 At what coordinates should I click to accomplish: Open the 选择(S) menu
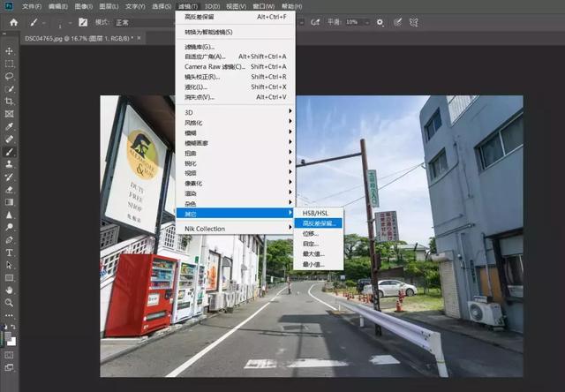click(x=161, y=6)
